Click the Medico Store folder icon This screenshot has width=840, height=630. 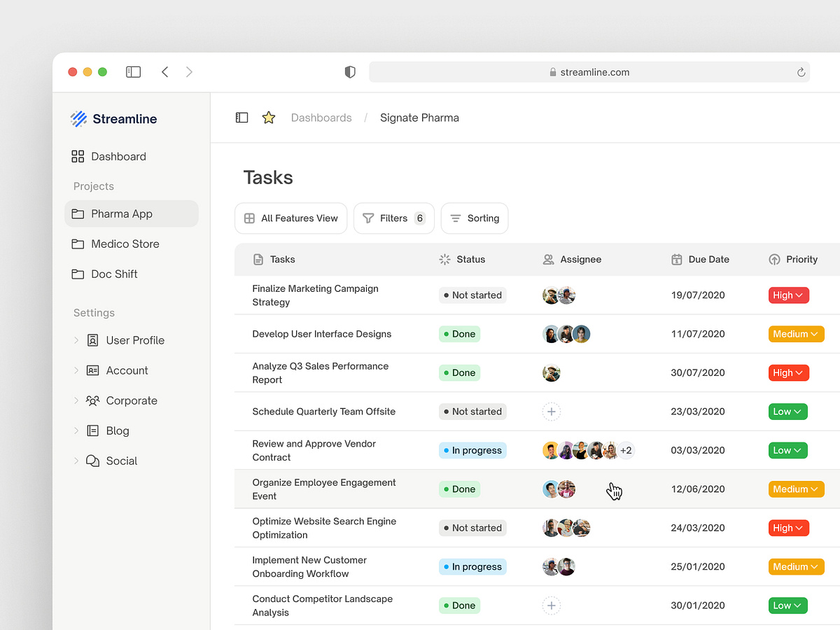(79, 244)
